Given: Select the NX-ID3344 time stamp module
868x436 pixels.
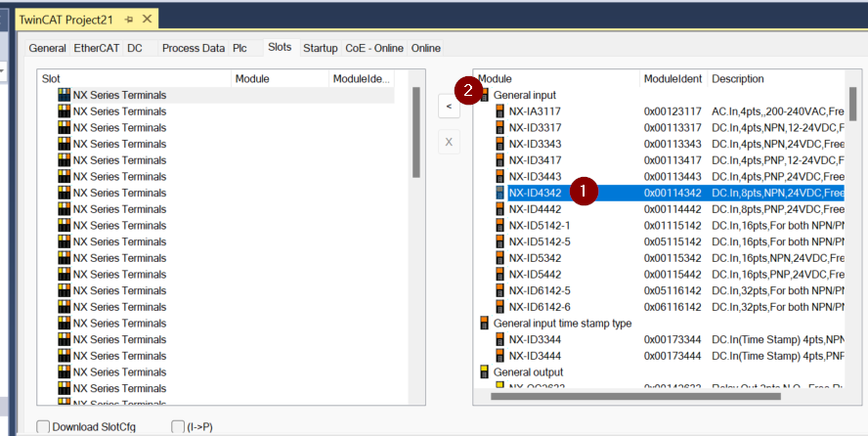Looking at the screenshot, I should click(535, 340).
